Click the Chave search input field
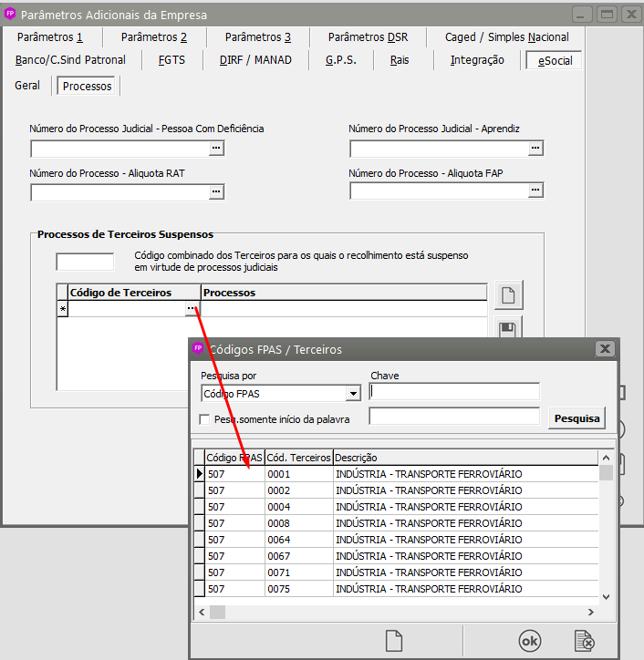Screen dimensions: 644x660 click(454, 392)
